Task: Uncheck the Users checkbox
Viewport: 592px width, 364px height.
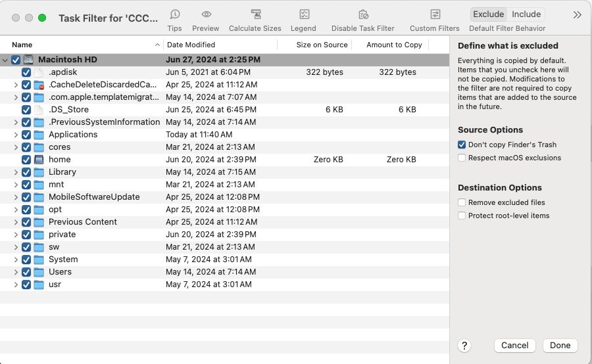Action: click(26, 272)
